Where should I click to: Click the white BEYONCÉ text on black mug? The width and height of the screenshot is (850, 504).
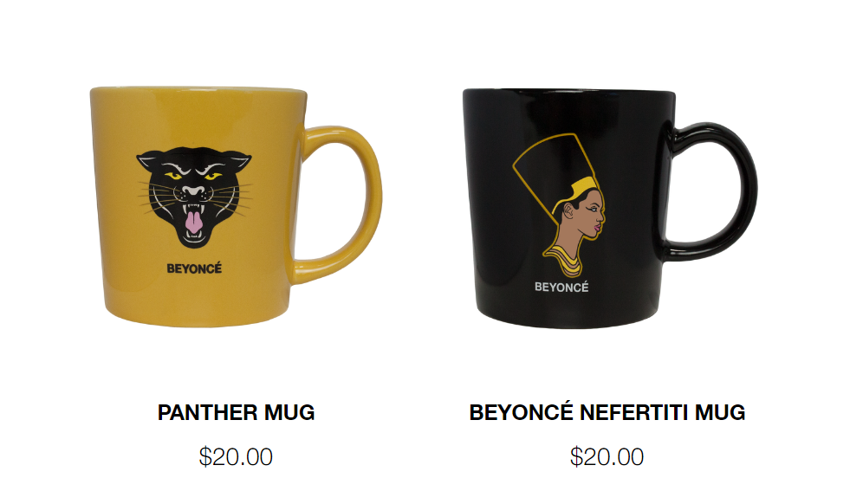tap(561, 288)
